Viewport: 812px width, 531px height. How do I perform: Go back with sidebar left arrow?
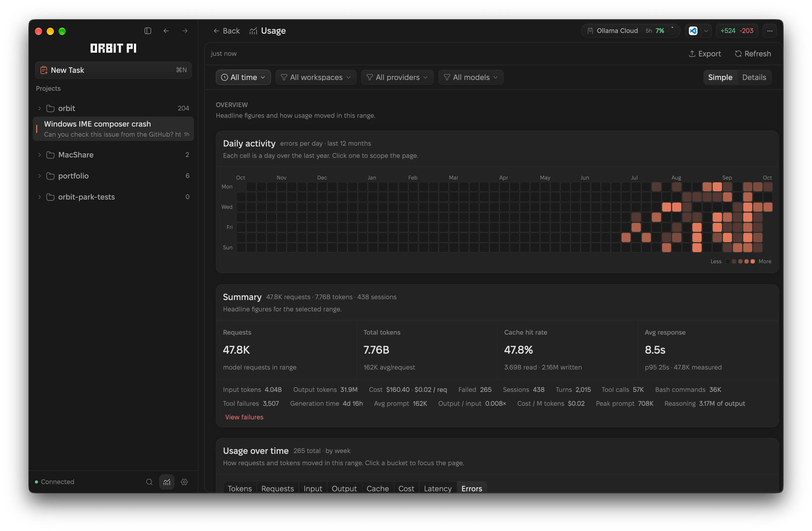(x=166, y=31)
